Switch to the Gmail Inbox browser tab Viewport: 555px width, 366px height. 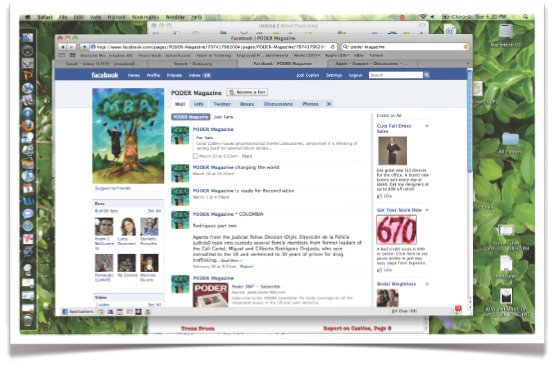click(x=101, y=64)
